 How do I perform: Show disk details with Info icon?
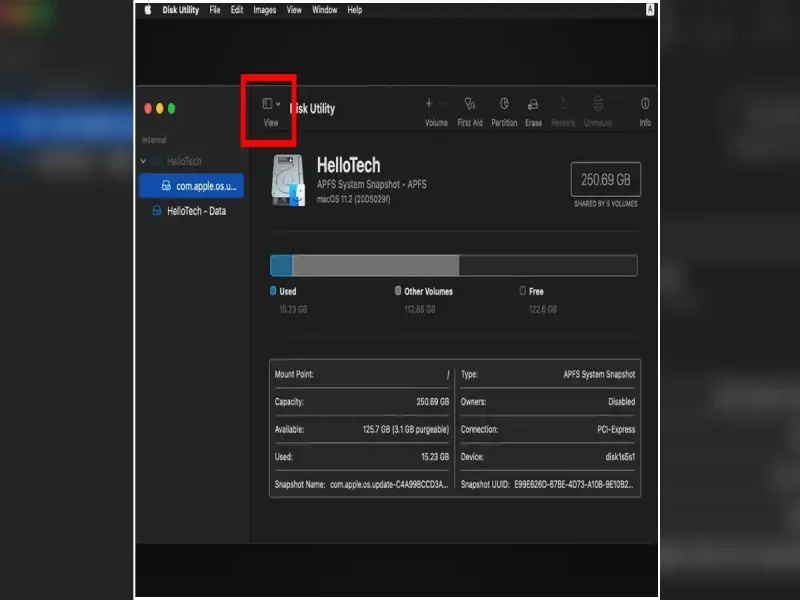pos(645,104)
